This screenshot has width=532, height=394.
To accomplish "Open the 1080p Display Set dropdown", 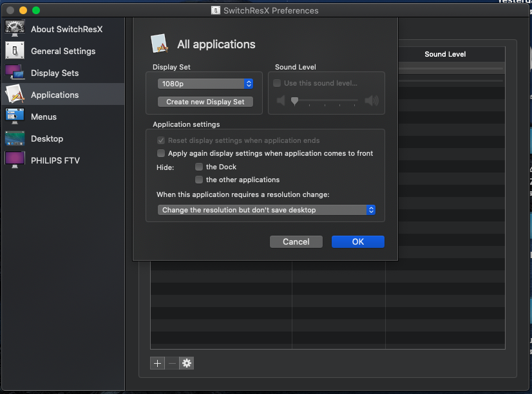I will [x=205, y=84].
